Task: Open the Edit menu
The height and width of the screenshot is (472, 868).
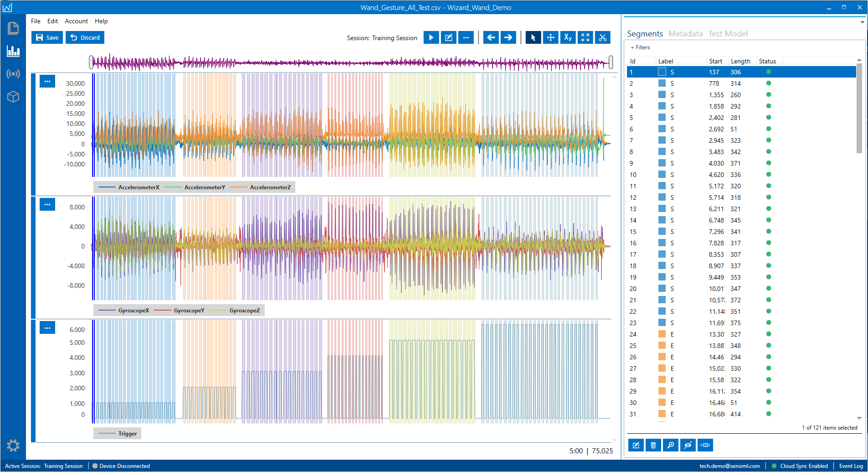Action: [52, 21]
